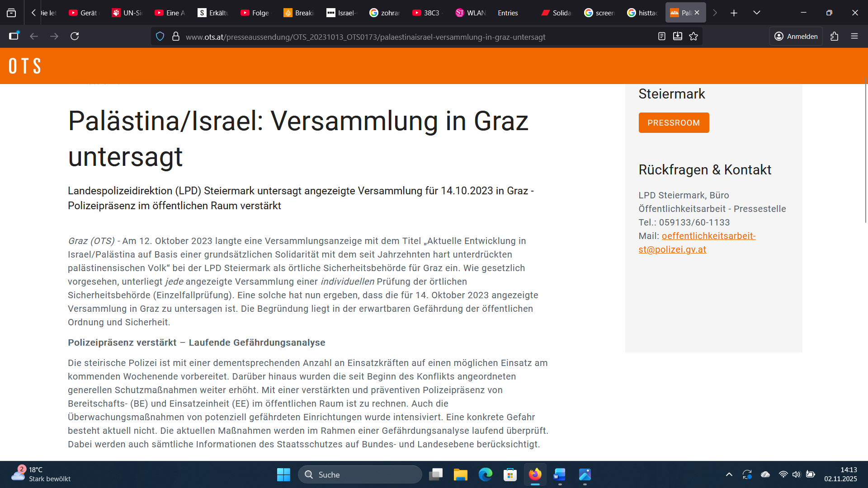Image resolution: width=868 pixels, height=488 pixels.
Task: Click the OTS logo in header
Action: point(25,66)
